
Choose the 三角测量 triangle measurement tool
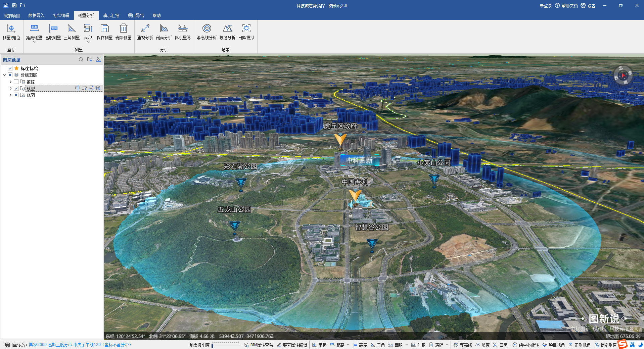[x=72, y=32]
